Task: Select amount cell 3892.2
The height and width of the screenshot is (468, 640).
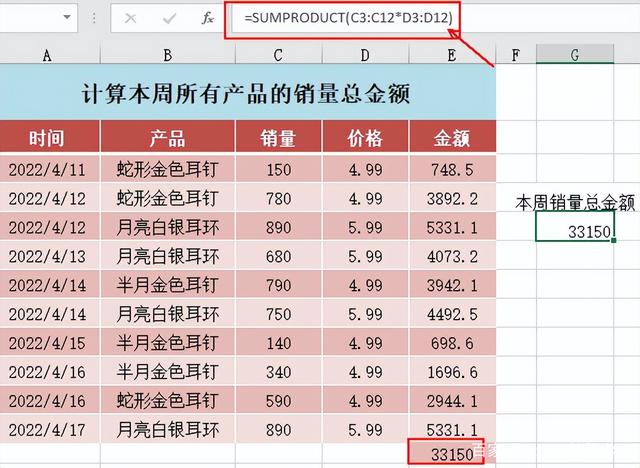Action: [453, 198]
